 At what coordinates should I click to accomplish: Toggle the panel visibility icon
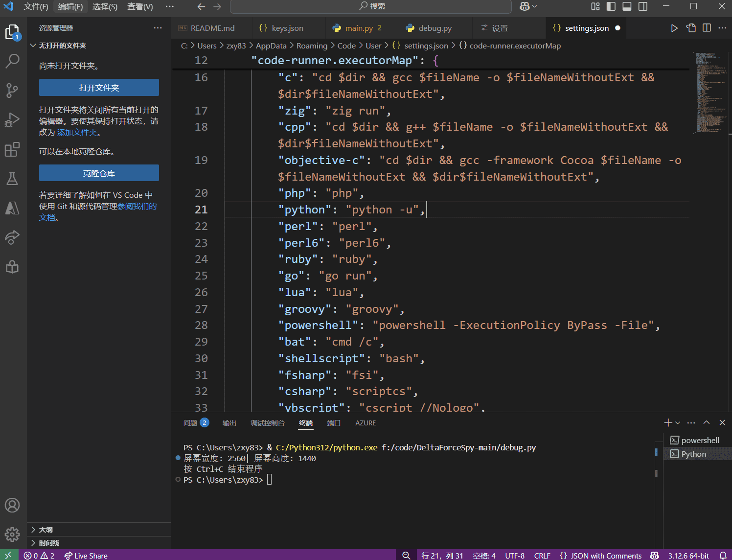click(x=627, y=6)
